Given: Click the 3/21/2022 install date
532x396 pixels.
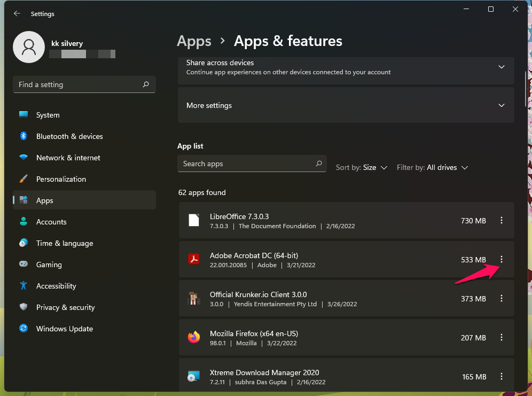Looking at the screenshot, I should (301, 265).
